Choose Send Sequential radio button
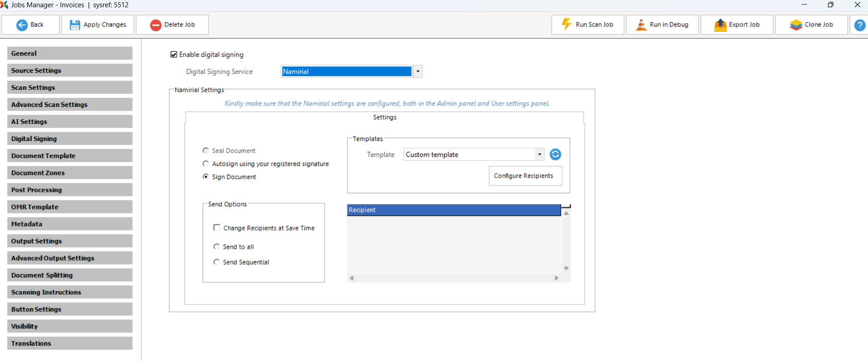 coord(217,262)
